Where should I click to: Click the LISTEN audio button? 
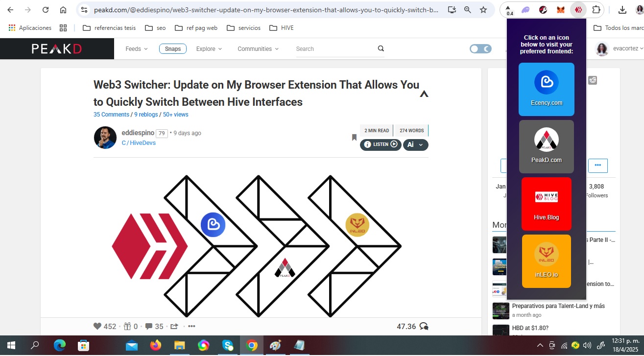click(x=381, y=144)
